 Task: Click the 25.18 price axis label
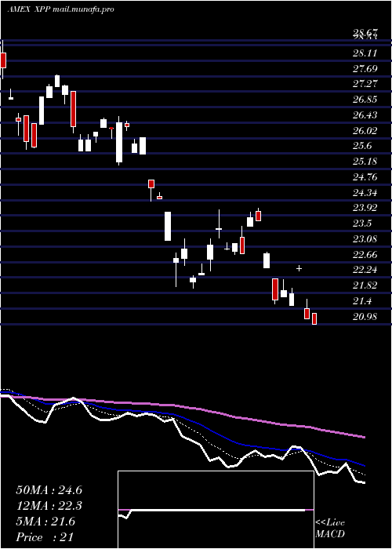pos(365,162)
